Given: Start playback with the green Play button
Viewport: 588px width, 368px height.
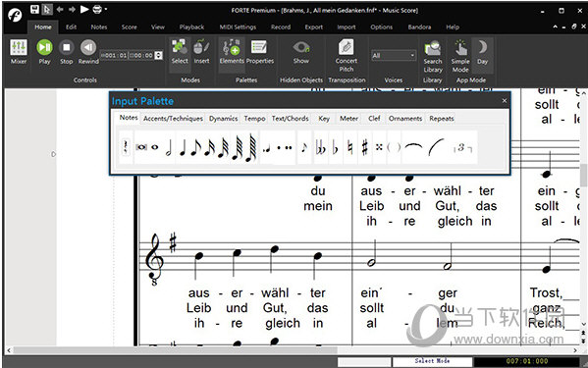Looking at the screenshot, I should pyautogui.click(x=44, y=52).
